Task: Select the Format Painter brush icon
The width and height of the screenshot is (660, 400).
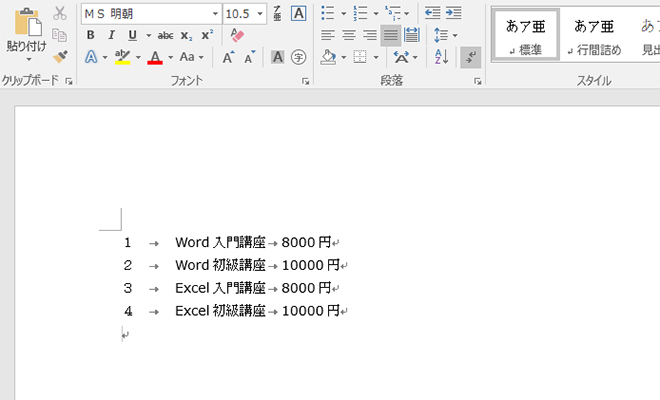Action: [60, 56]
